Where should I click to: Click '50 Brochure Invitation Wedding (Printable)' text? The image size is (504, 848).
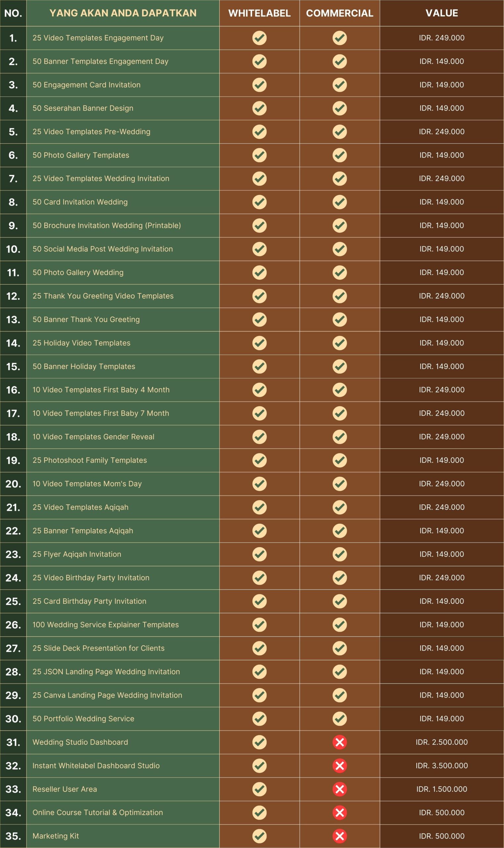(107, 226)
